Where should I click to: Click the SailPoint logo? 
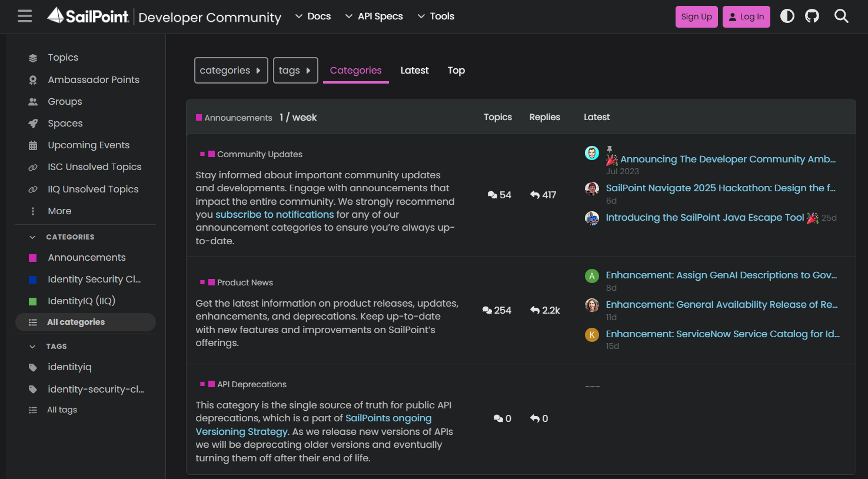(88, 16)
